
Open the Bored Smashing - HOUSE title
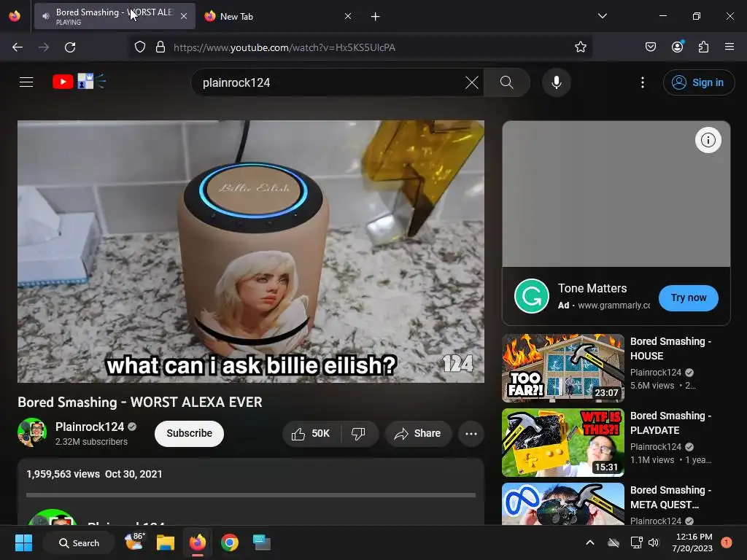click(670, 349)
